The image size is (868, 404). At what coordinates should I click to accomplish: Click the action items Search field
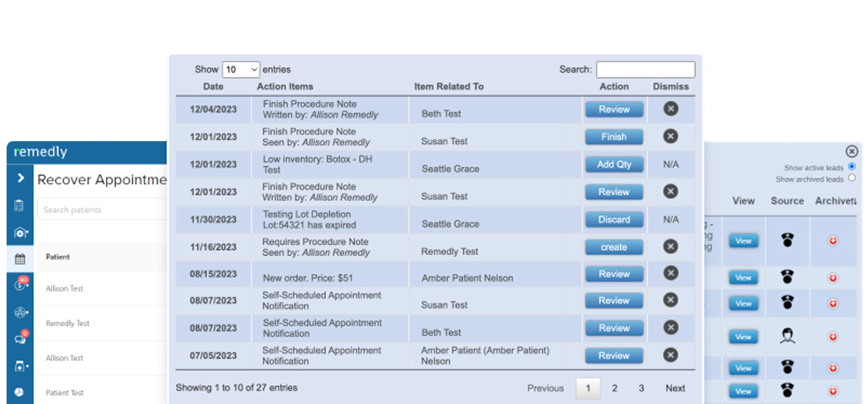(x=645, y=69)
